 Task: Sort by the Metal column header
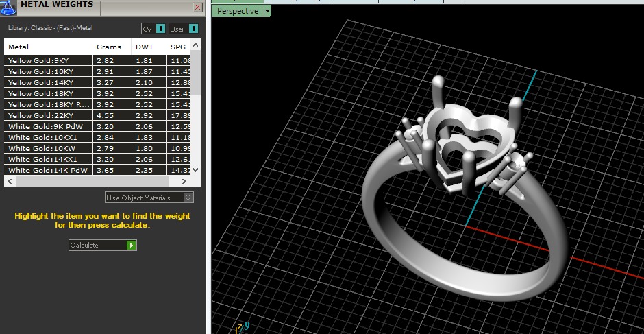[x=49, y=47]
